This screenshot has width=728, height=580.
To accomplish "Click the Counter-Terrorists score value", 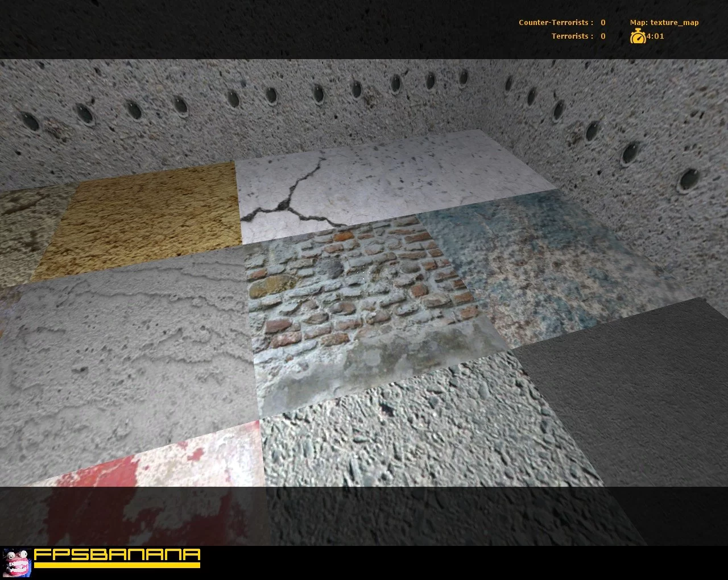I will pyautogui.click(x=603, y=23).
